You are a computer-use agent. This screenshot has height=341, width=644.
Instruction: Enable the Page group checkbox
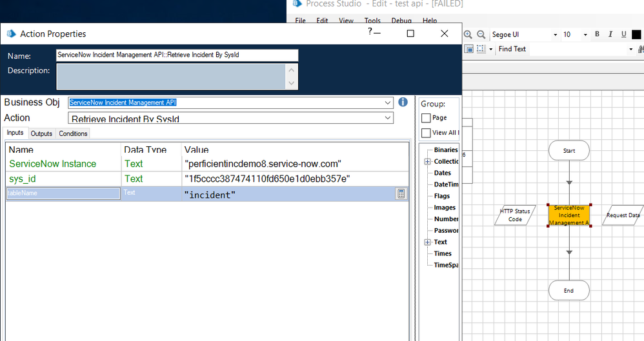click(427, 118)
